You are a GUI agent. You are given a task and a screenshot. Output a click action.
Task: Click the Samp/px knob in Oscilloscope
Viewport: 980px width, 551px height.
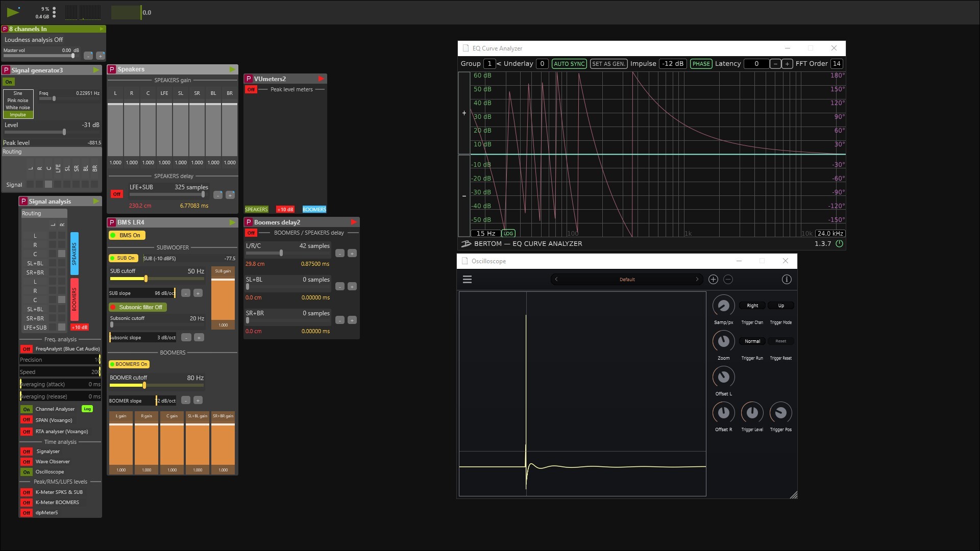tap(723, 306)
